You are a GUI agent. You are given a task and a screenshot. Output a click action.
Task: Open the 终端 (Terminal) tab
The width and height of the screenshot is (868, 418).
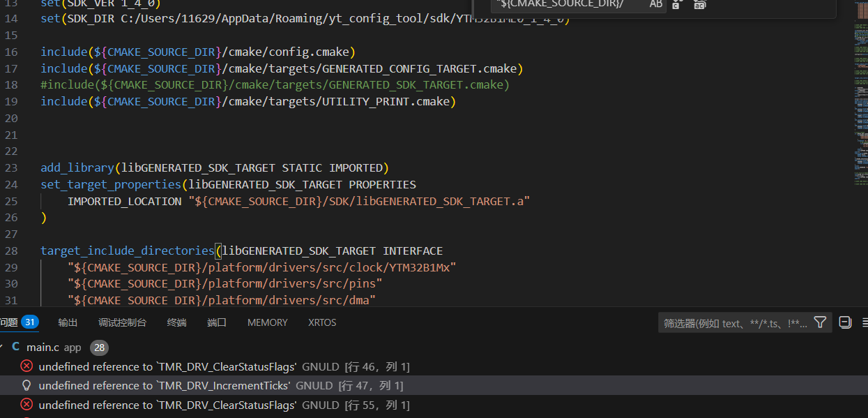(x=176, y=322)
